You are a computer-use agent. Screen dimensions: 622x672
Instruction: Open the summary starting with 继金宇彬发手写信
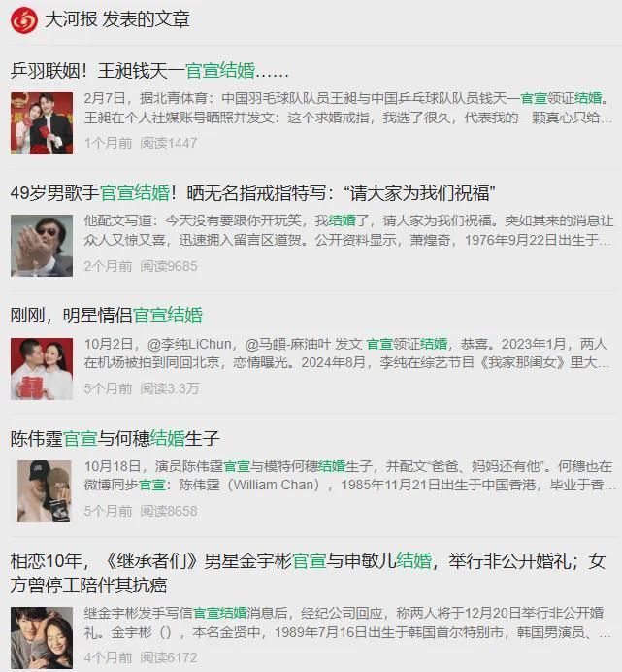(347, 622)
